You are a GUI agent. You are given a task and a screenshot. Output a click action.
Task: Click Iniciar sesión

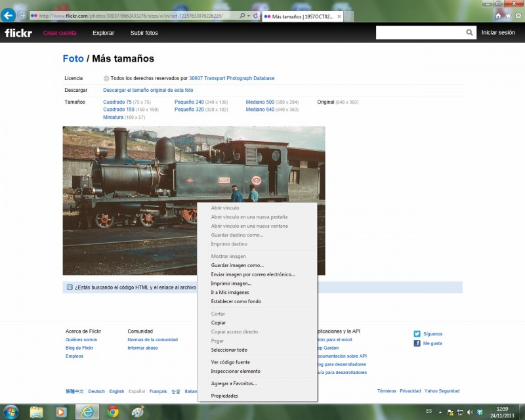pos(498,33)
